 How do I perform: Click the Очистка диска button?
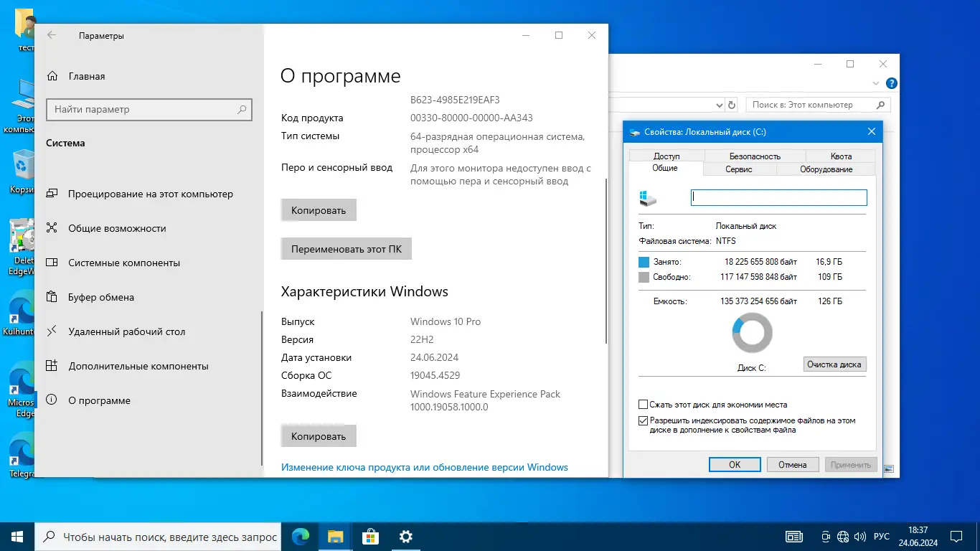(834, 364)
